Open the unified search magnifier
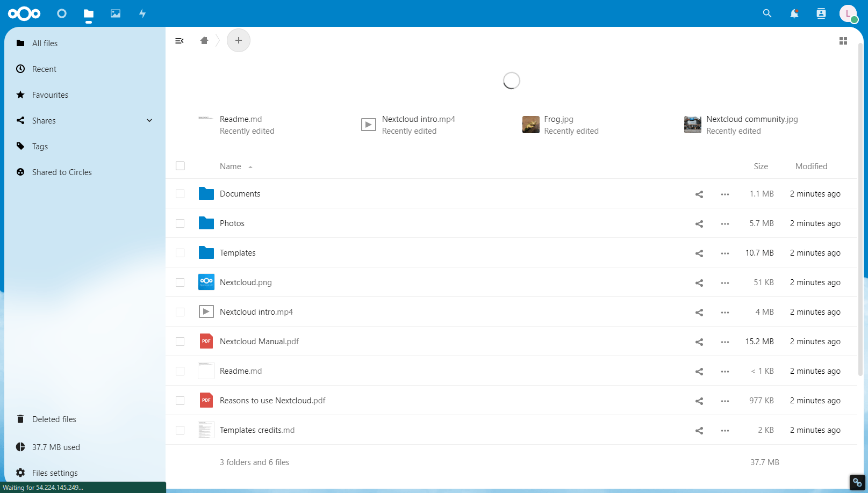 (767, 13)
